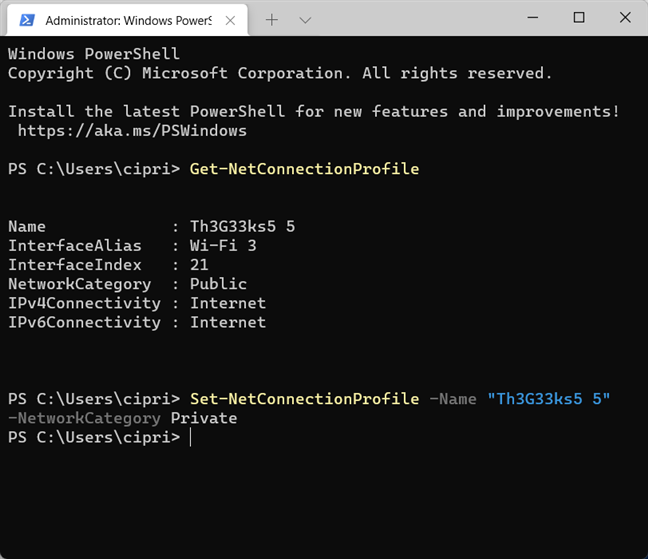Click the IPv6Connectivity value Internet
Screen dimensions: 648x559
click(228, 322)
